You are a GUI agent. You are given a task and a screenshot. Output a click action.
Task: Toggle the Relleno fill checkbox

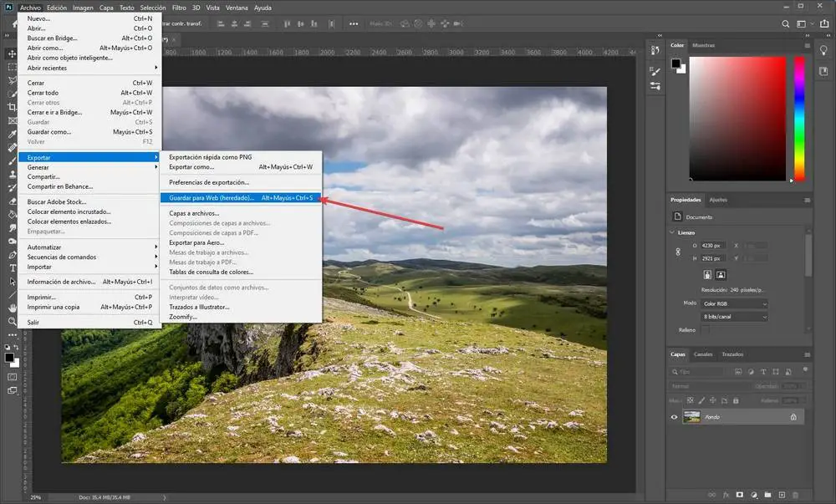[706, 330]
